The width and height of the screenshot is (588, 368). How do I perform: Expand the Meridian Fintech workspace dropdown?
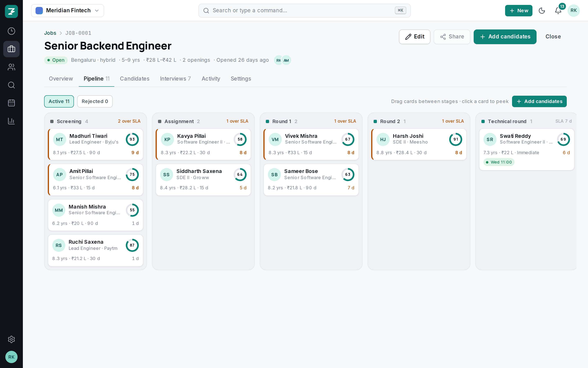[x=68, y=10]
